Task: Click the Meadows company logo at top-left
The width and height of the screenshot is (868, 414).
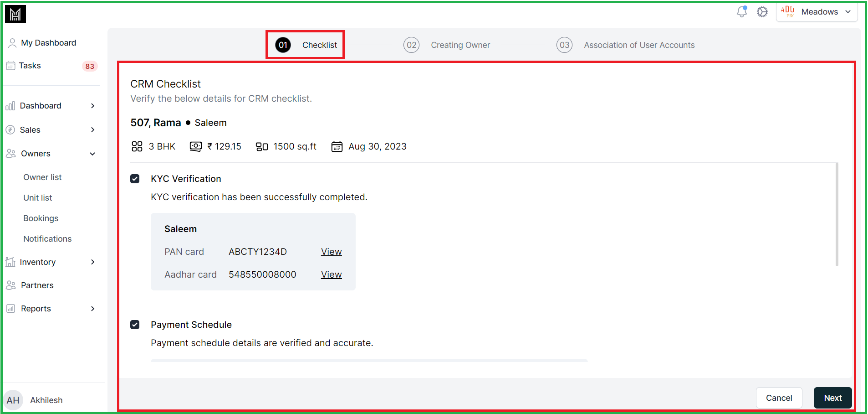Action: (x=15, y=14)
